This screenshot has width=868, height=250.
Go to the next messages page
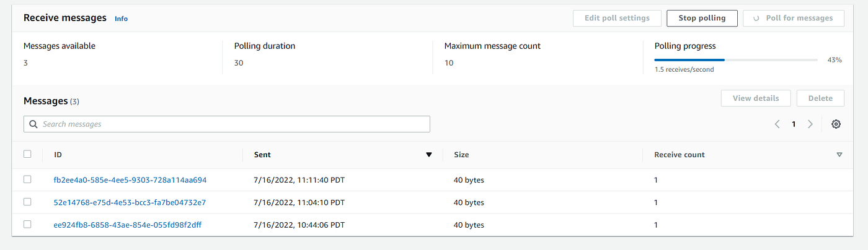coord(810,124)
